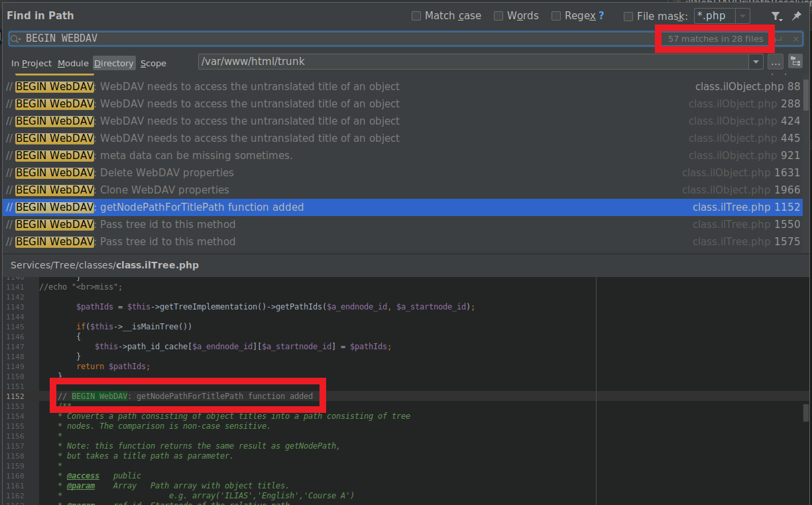This screenshot has height=505, width=812.
Task: Clear the search text with X icon
Action: (x=796, y=39)
